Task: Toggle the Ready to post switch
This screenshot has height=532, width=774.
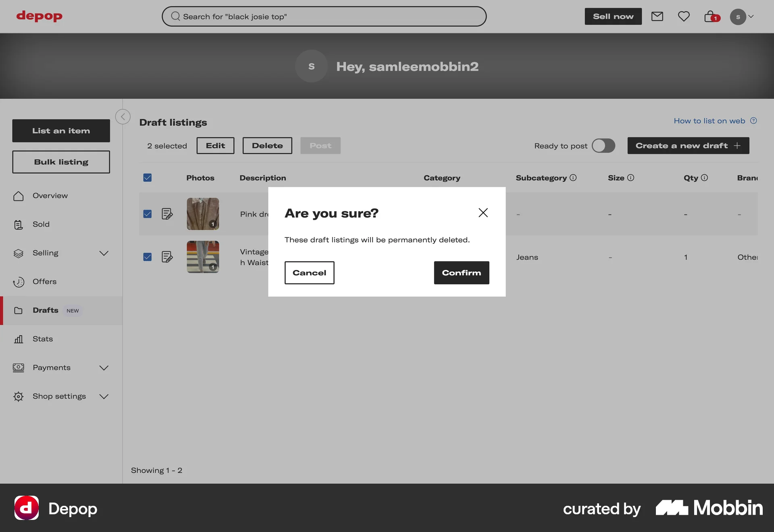Action: tap(603, 145)
